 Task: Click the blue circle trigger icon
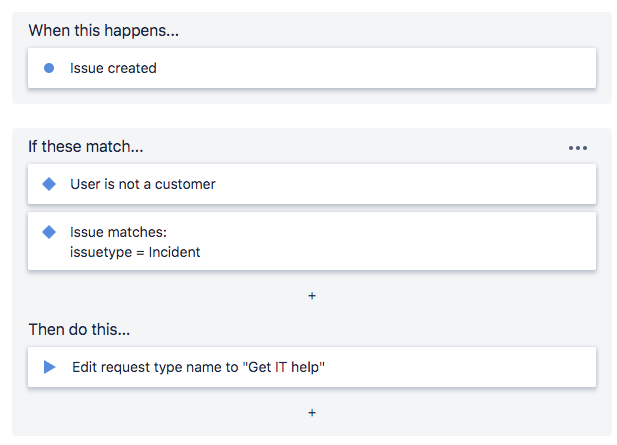coord(48,69)
